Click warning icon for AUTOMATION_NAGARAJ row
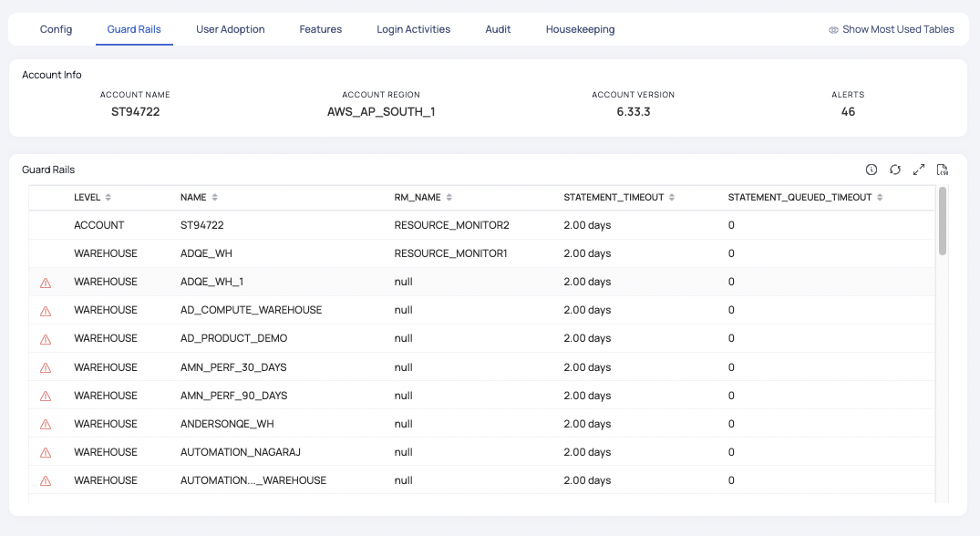The width and height of the screenshot is (980, 536). [x=46, y=453]
